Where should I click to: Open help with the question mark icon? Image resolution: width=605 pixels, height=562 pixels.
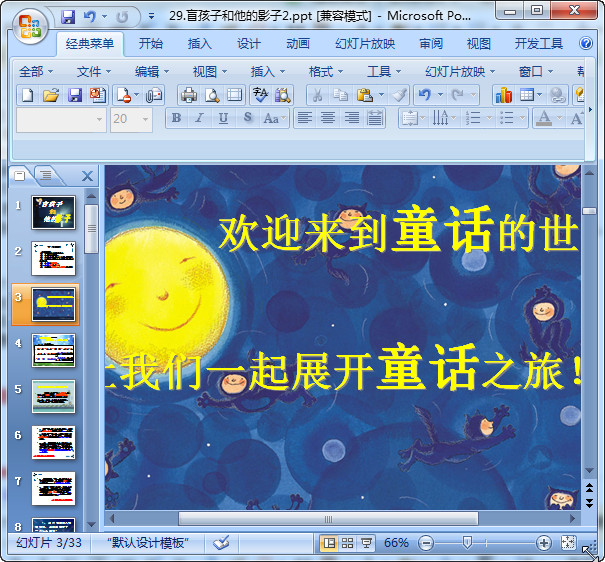[x=586, y=43]
